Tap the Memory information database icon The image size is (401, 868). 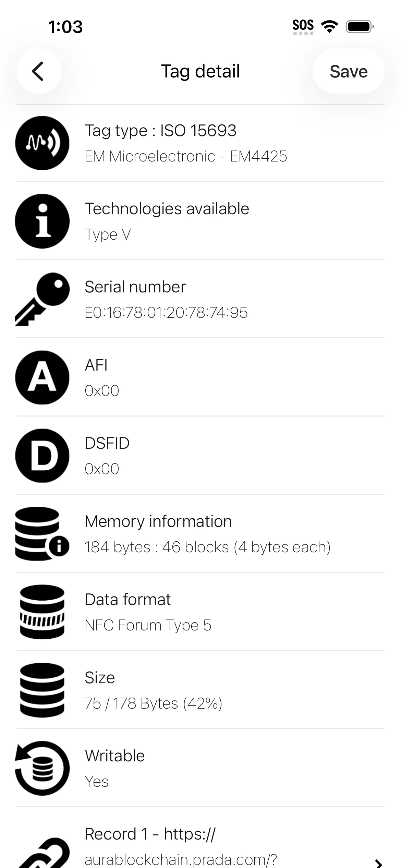(42, 534)
